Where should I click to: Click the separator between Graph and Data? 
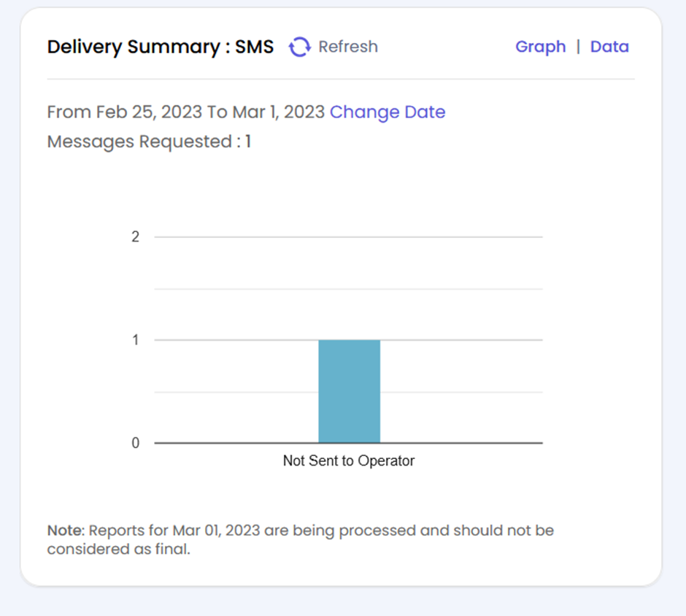[578, 47]
